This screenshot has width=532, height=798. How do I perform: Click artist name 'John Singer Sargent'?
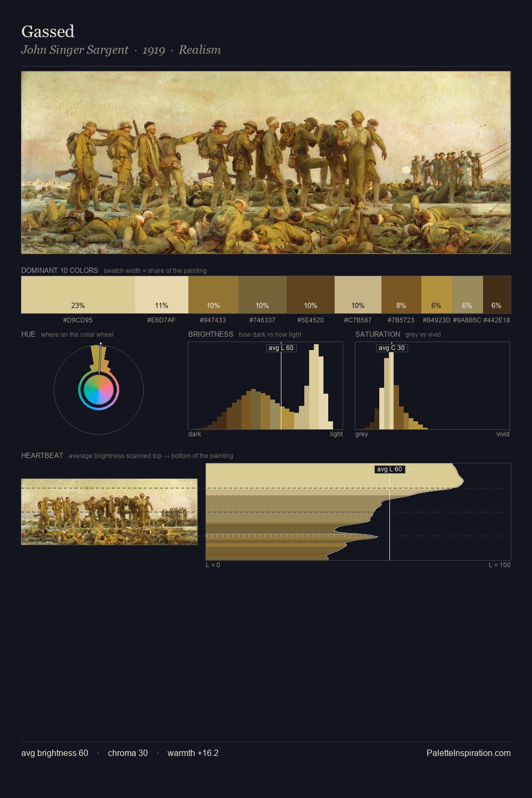(x=74, y=50)
